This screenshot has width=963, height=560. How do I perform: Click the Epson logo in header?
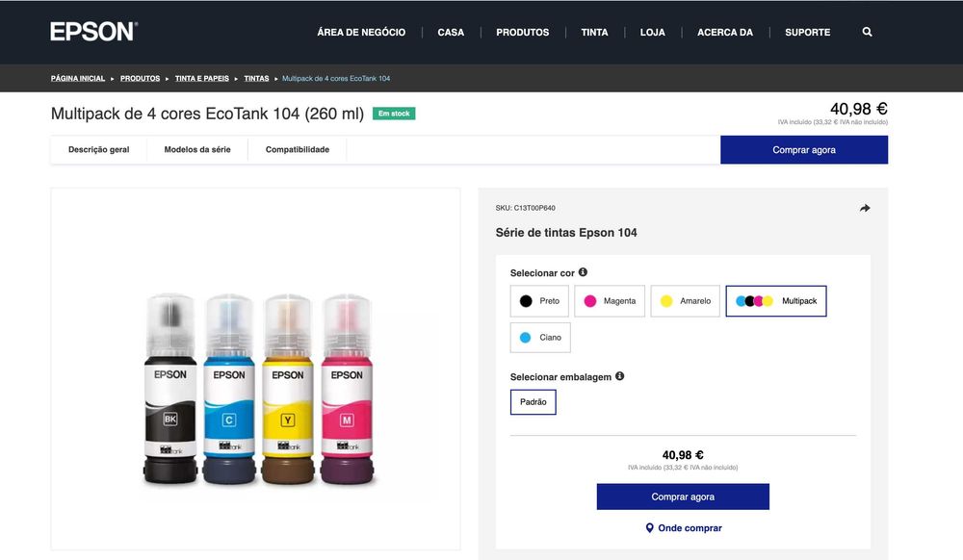(94, 32)
